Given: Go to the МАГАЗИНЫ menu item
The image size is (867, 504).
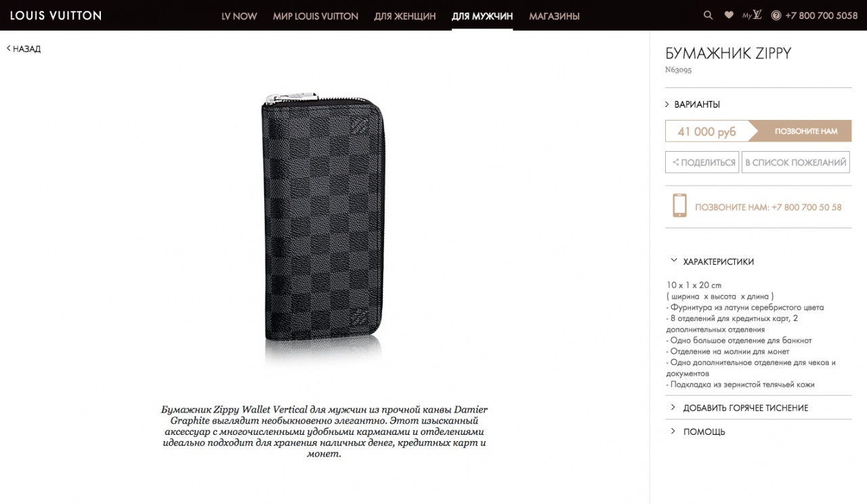Looking at the screenshot, I should click(554, 16).
